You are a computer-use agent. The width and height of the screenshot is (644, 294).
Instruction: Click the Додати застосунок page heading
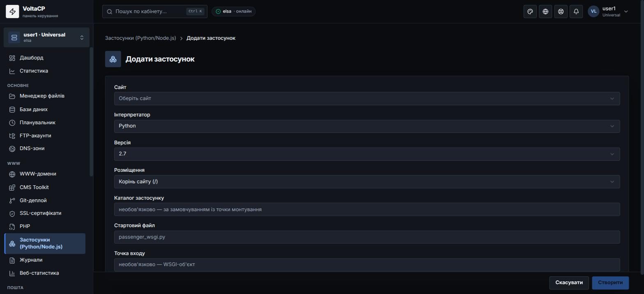160,59
